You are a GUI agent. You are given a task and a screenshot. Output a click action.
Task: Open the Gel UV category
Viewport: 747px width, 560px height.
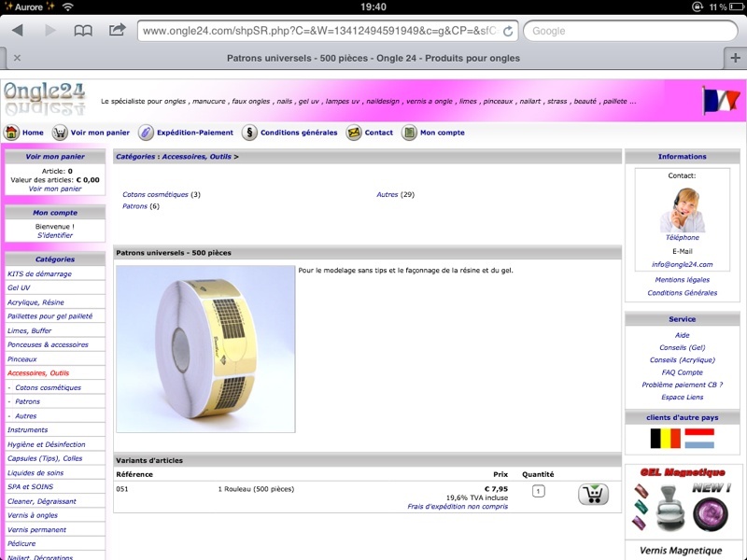point(19,288)
